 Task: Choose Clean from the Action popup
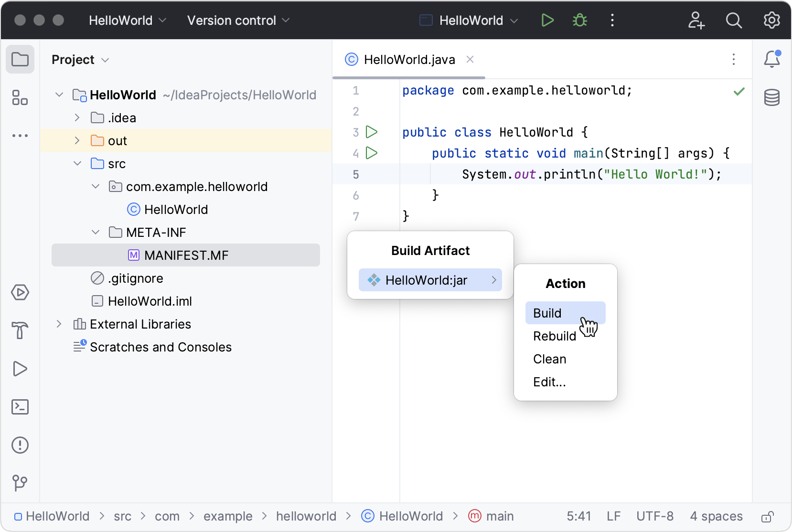tap(549, 359)
